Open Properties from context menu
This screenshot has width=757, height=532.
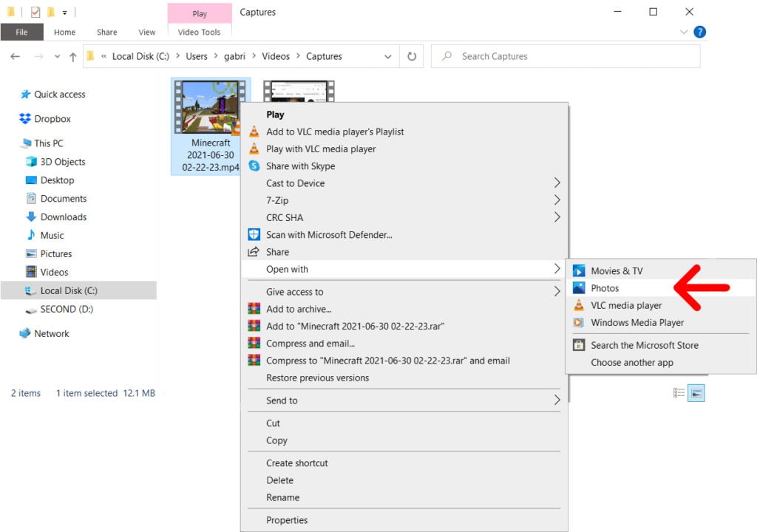404,520
